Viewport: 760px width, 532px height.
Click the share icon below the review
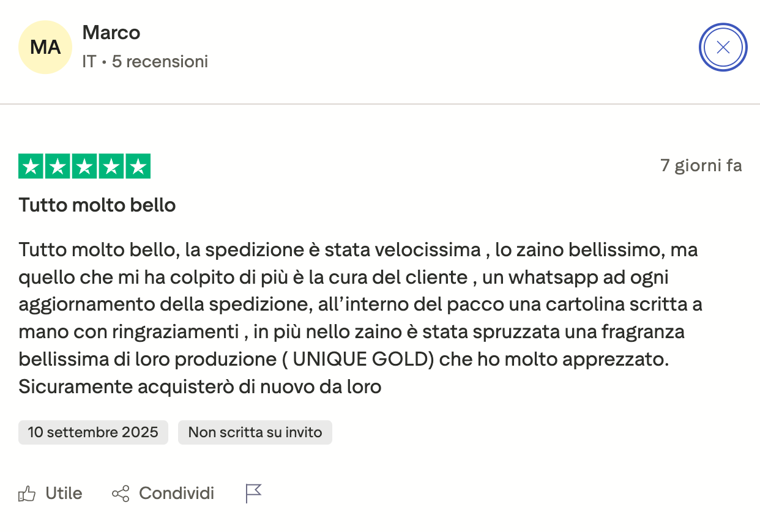point(121,493)
